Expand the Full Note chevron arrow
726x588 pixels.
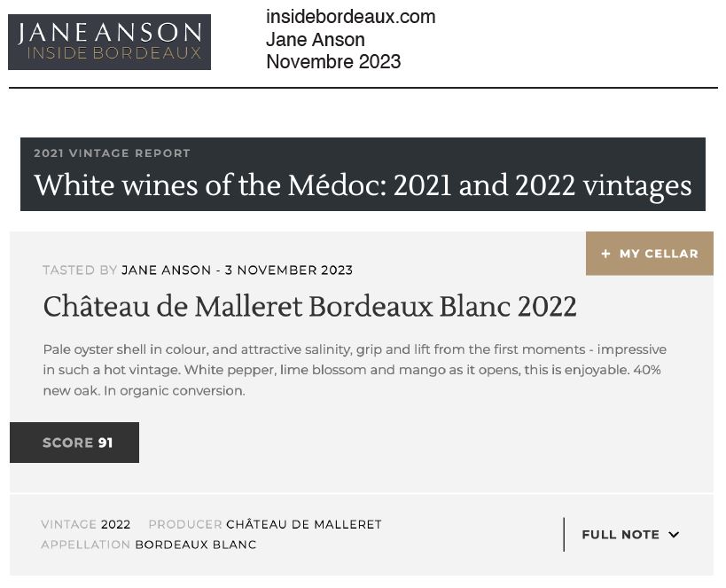674,534
